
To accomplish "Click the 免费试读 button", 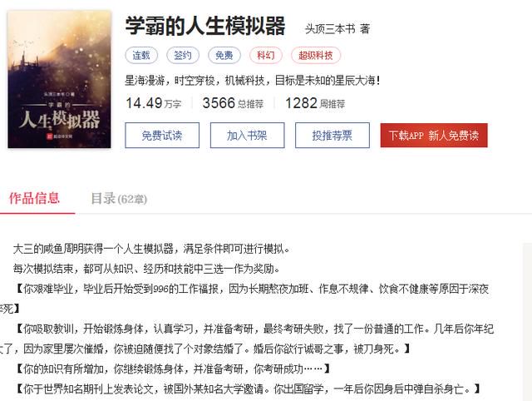I will (x=162, y=136).
